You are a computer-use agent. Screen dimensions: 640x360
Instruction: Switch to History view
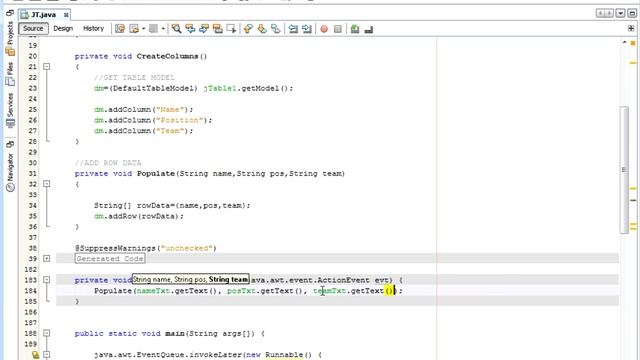pos(93,29)
